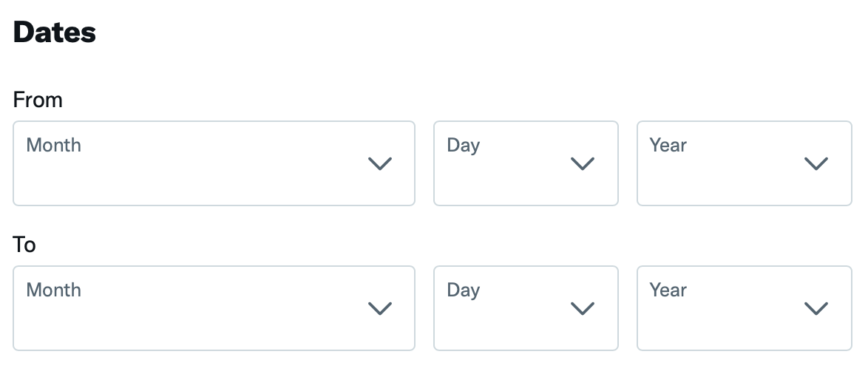
Task: Click the chevron arrow in From Day
Action: [583, 164]
